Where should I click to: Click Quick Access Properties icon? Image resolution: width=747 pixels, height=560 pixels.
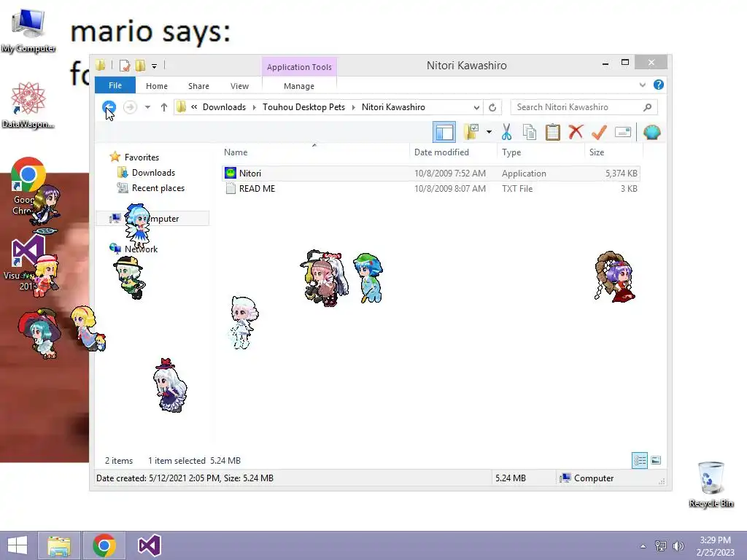point(125,65)
